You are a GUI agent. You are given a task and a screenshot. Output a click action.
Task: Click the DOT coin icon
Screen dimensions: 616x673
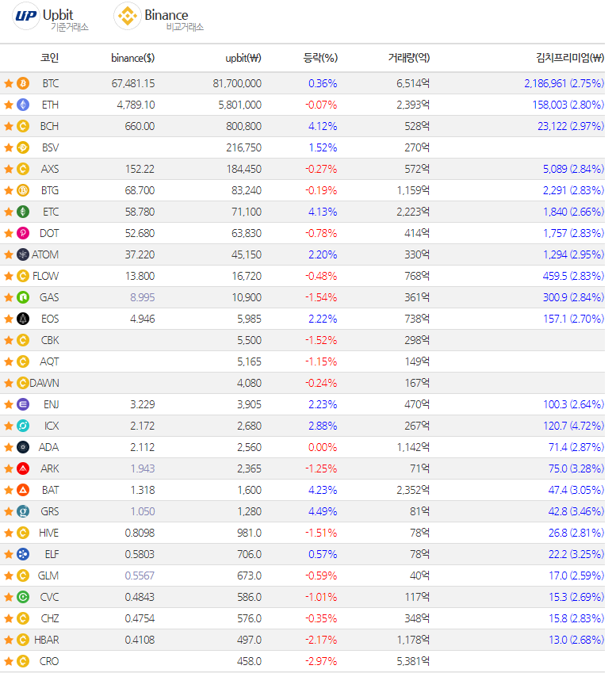tap(23, 233)
